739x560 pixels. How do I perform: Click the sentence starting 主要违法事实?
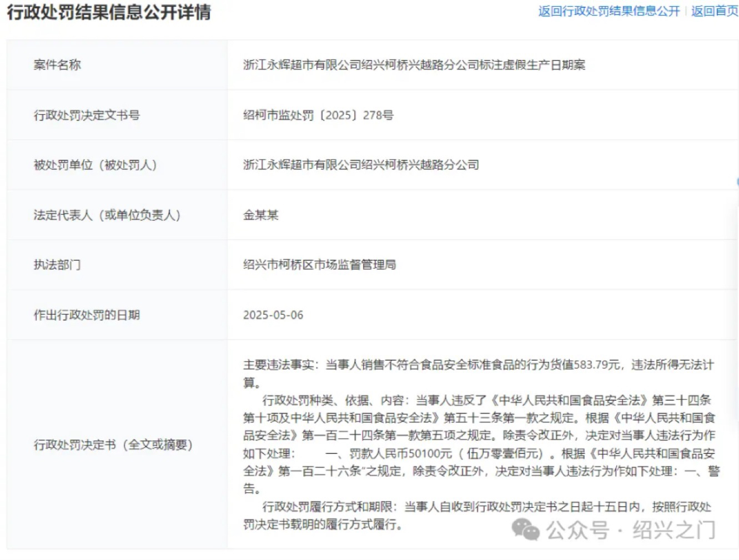click(479, 374)
